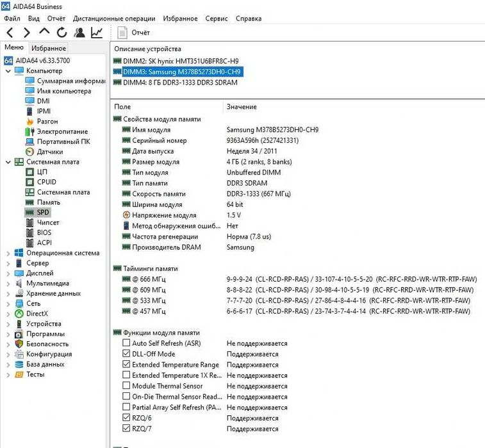This screenshot has width=485, height=448.
Task: Open the Вид menu
Action: 34,19
